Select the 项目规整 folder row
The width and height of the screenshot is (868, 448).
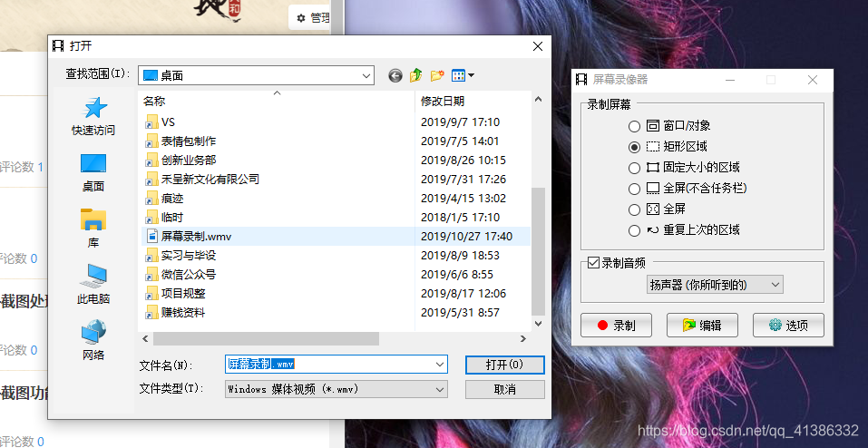pos(334,294)
